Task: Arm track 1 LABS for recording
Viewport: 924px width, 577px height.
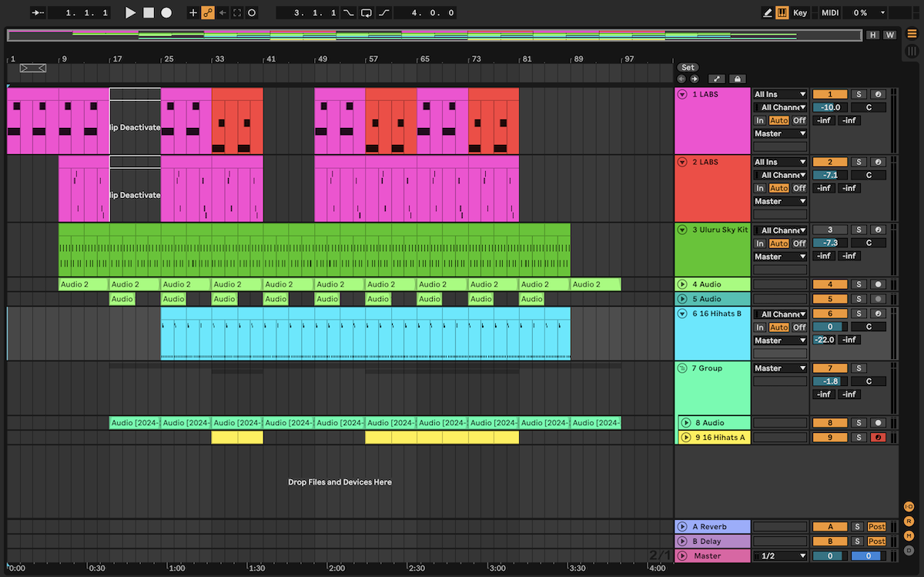Action: tap(878, 95)
